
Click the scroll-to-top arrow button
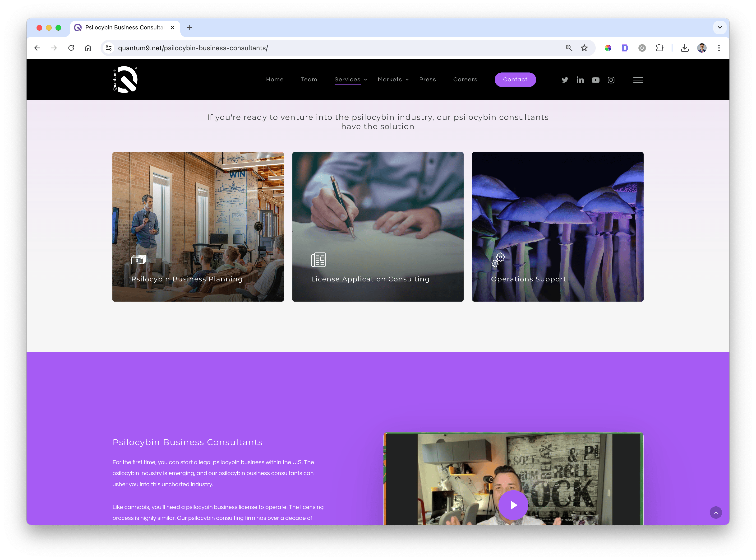[x=716, y=513]
